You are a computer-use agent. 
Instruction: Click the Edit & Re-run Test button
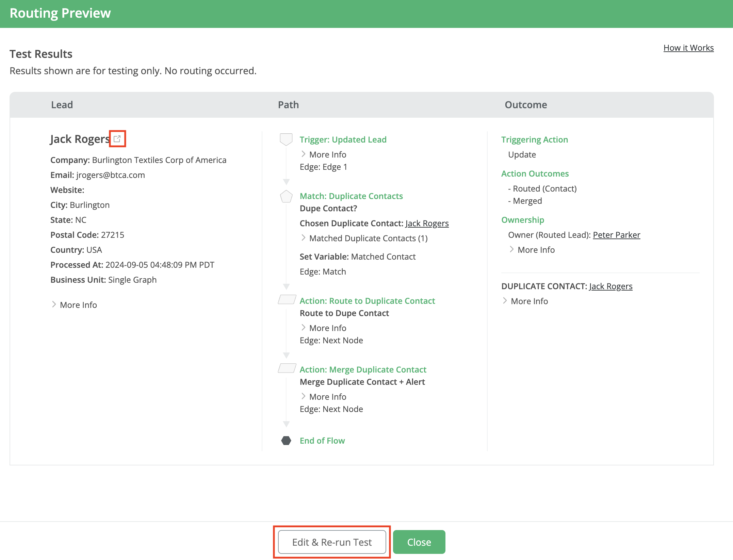pos(331,542)
